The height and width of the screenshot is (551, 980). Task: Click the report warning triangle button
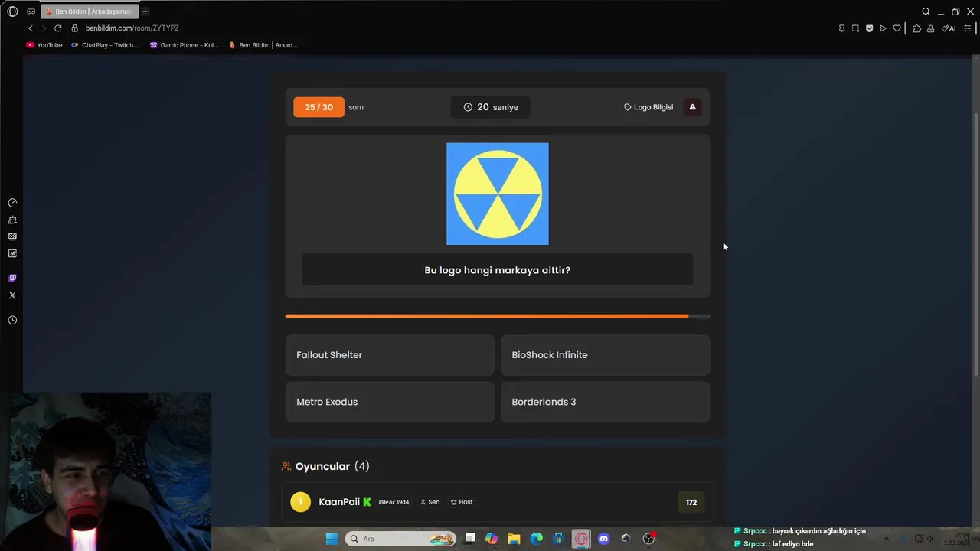point(692,107)
